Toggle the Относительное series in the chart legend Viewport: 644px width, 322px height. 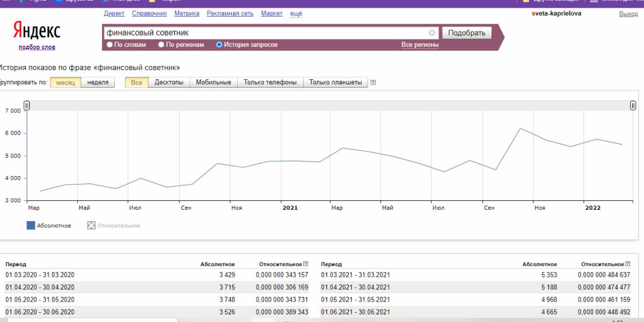click(113, 225)
